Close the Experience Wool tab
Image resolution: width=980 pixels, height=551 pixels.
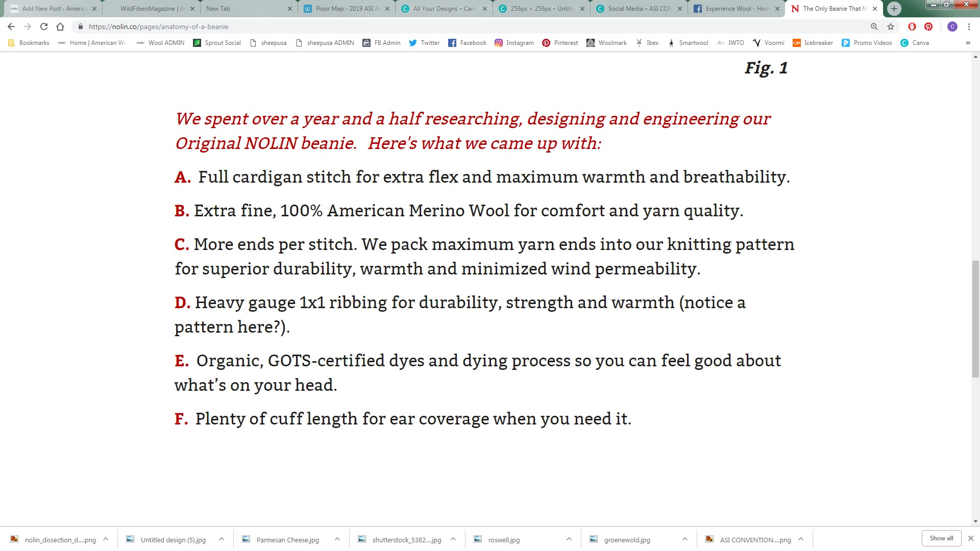click(777, 9)
